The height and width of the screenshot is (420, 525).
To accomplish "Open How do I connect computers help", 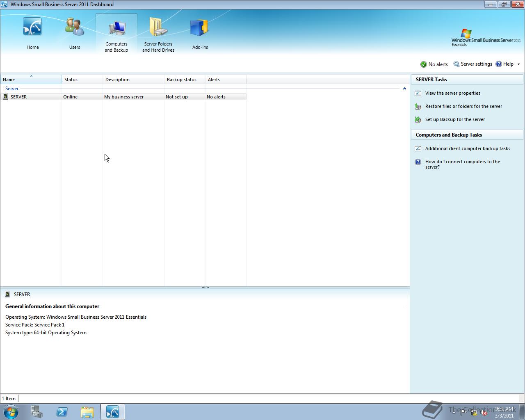I will [462, 164].
